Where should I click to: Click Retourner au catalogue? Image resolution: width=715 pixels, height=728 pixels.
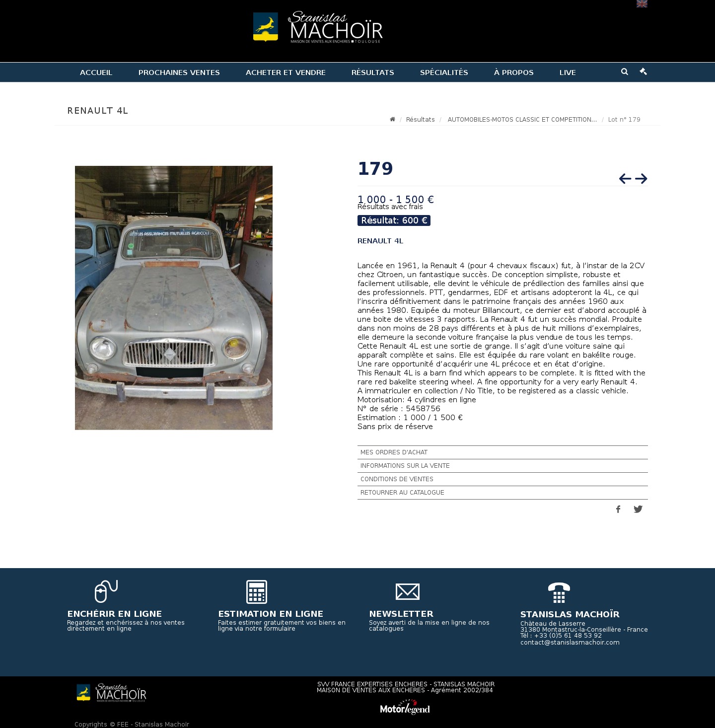502,493
